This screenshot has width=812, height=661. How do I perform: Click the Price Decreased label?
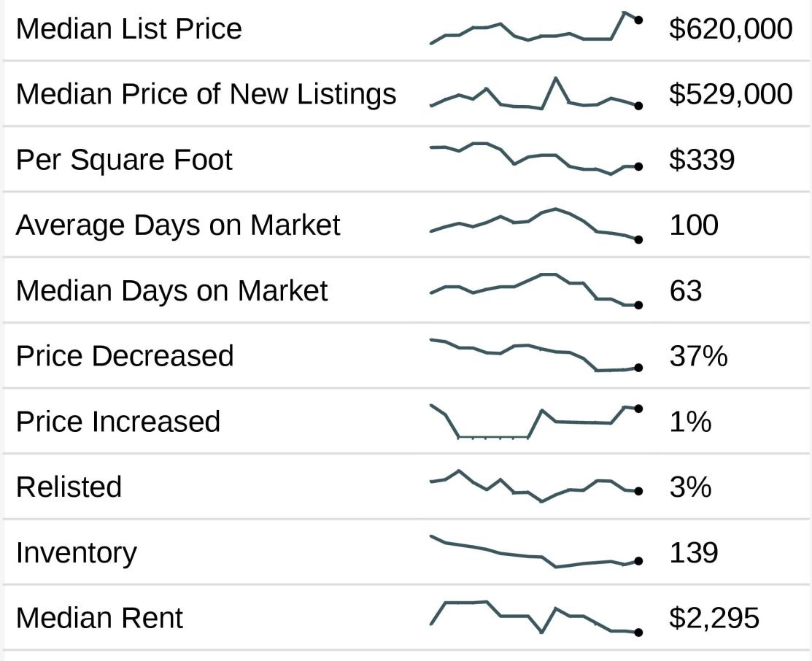(x=125, y=356)
